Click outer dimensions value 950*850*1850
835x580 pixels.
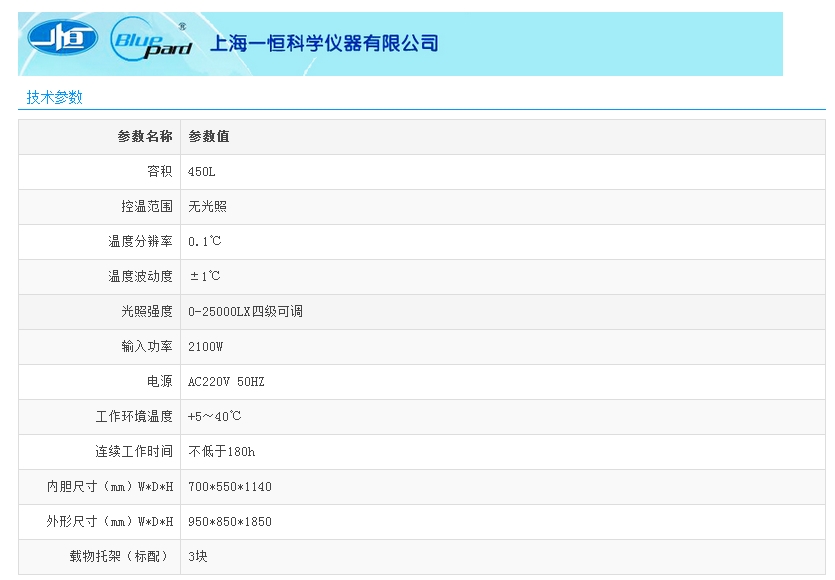point(230,522)
